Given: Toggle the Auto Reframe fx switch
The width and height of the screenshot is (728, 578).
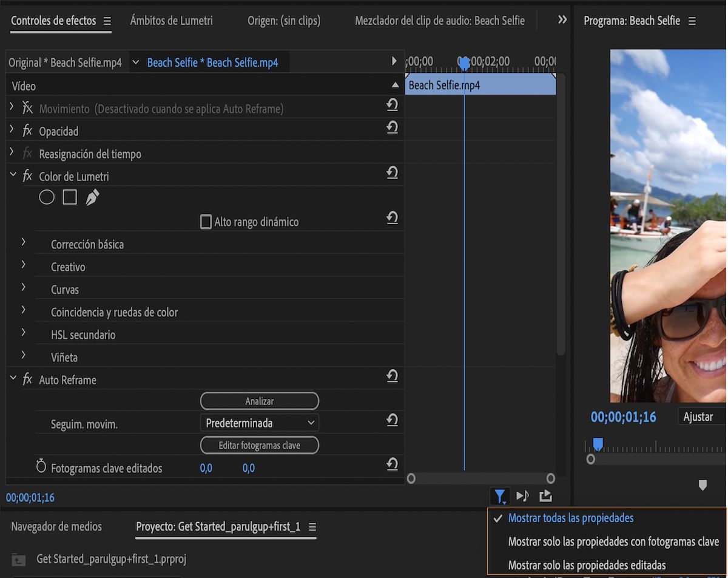Looking at the screenshot, I should 27,380.
